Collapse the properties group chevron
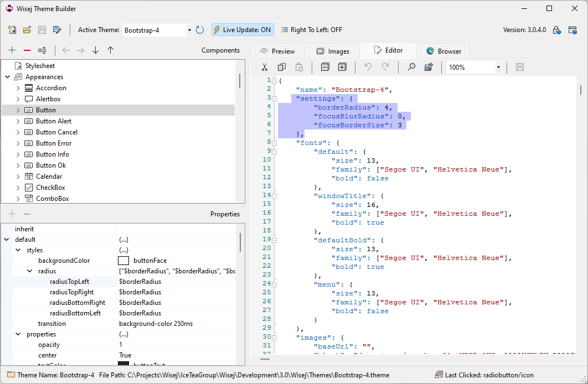 pyautogui.click(x=18, y=334)
